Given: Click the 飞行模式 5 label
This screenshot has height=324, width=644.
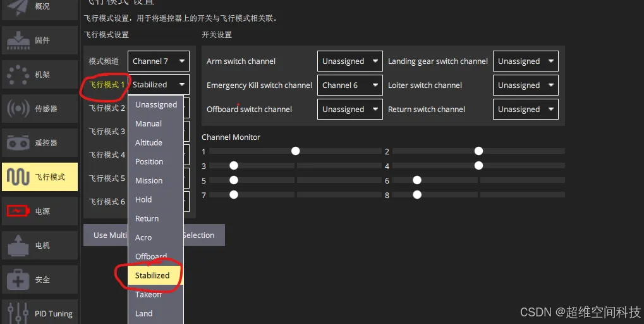Looking at the screenshot, I should 106,178.
